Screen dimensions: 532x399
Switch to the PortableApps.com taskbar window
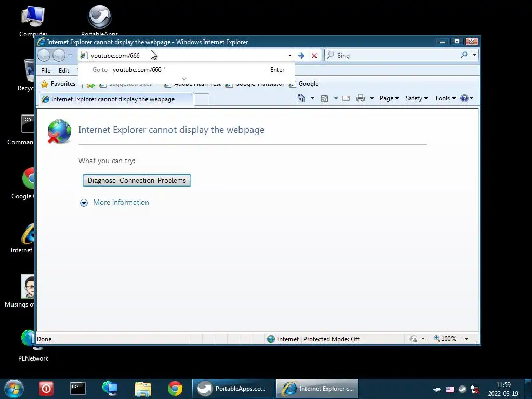pos(233,389)
